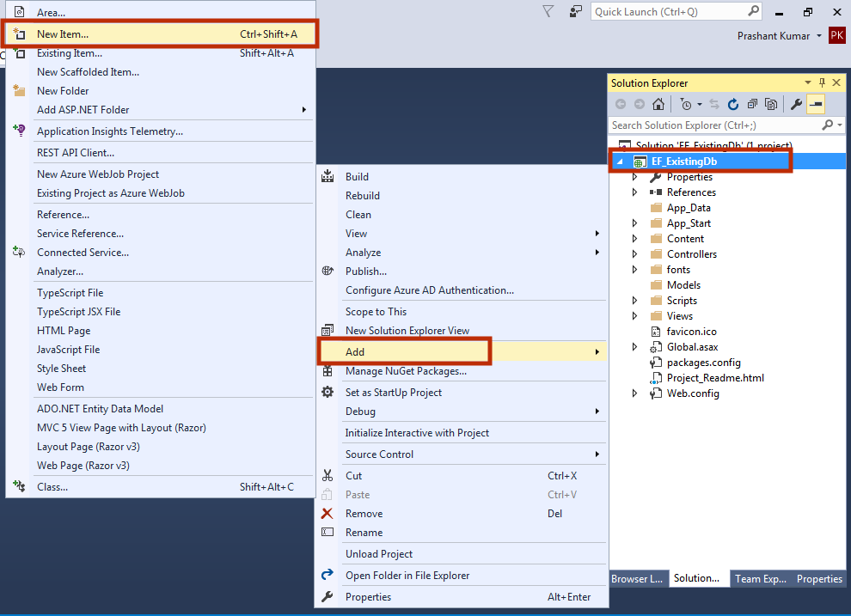The height and width of the screenshot is (616, 851).
Task: Select Properties at bottom of context menu
Action: (x=462, y=597)
